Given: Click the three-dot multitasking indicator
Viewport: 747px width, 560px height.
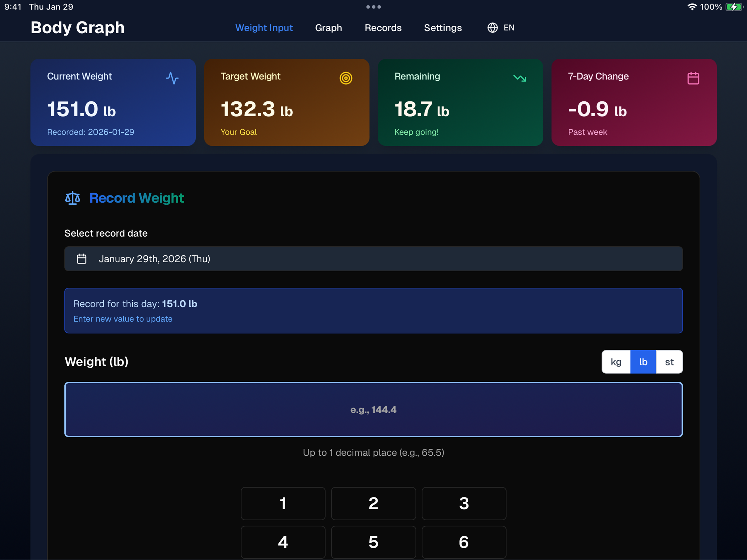Looking at the screenshot, I should [x=373, y=7].
